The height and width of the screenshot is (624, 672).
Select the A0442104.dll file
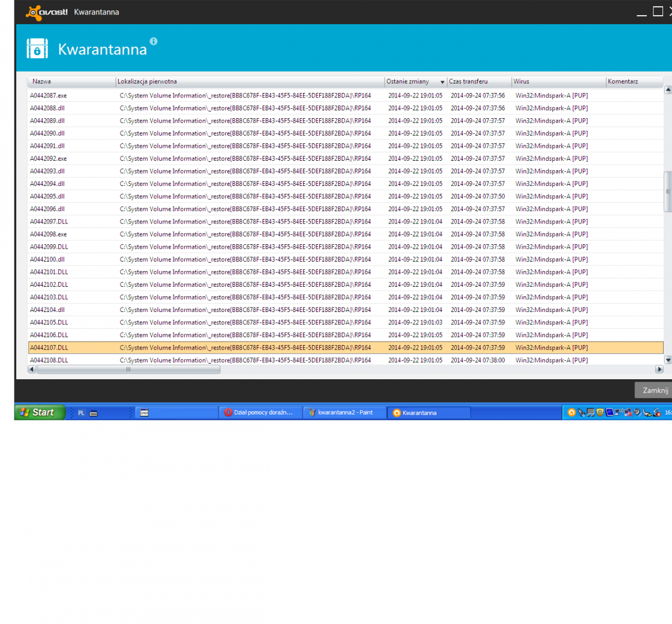[x=346, y=310]
